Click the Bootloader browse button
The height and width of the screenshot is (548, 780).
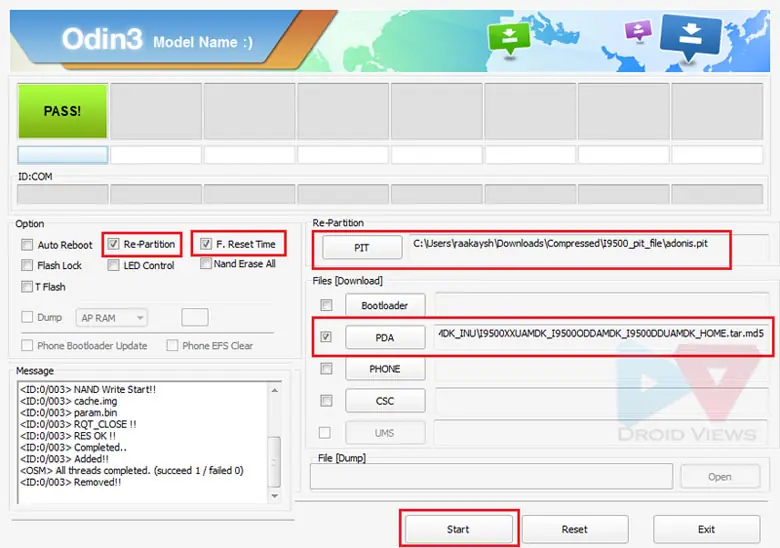pyautogui.click(x=385, y=305)
